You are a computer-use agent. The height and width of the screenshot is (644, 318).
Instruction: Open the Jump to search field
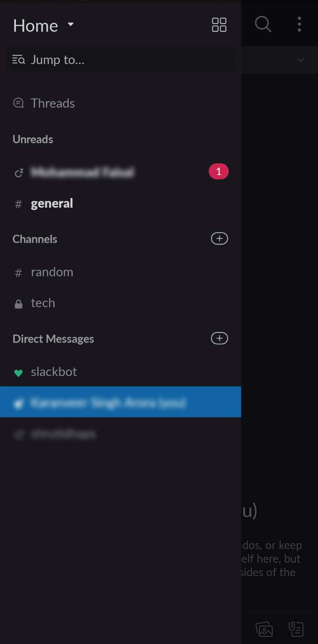pos(121,59)
